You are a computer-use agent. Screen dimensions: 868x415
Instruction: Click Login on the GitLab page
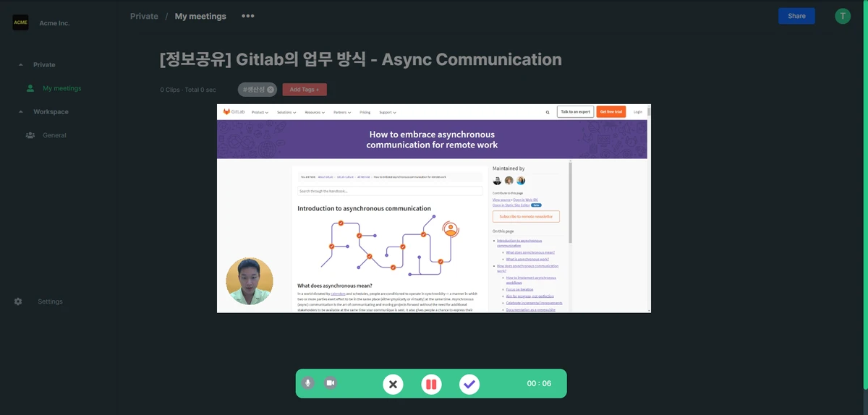tap(637, 112)
